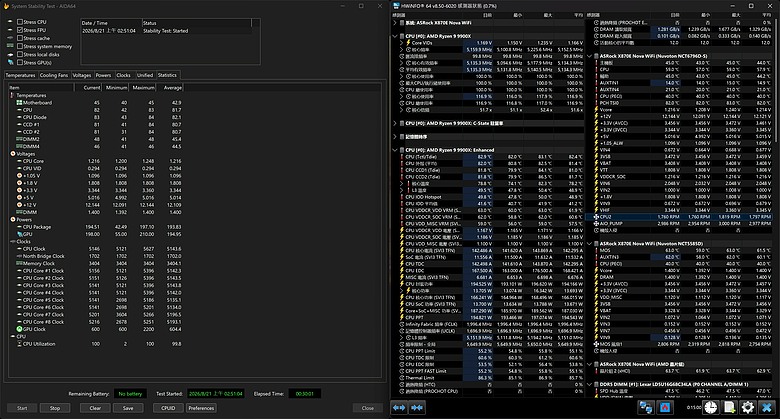780x419 pixels.
Task: Click the Start button
Action: coord(22,408)
